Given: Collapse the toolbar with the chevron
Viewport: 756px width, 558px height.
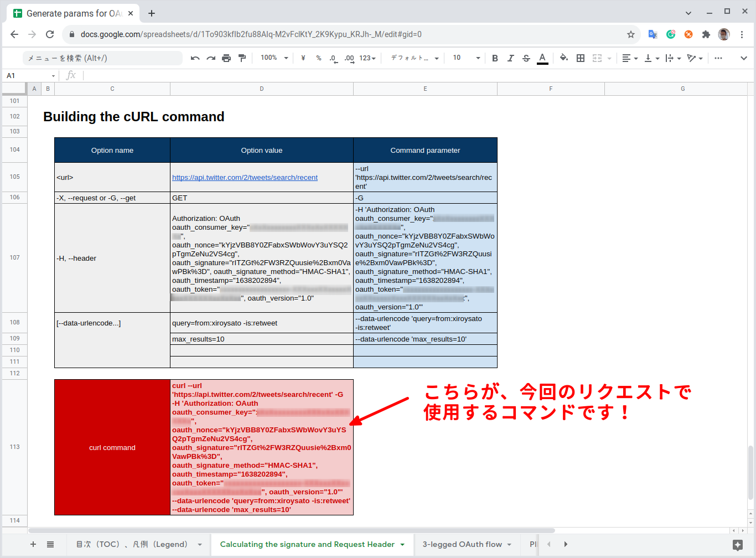Looking at the screenshot, I should click(x=744, y=58).
